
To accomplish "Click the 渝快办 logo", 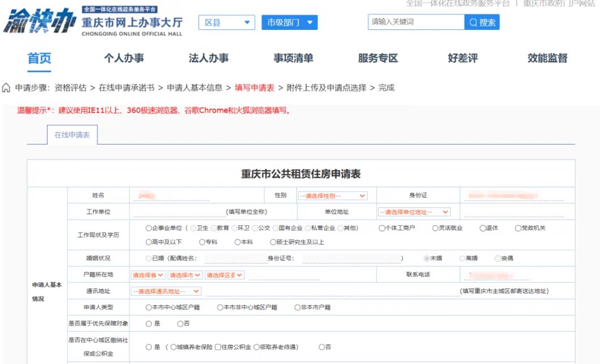I will [x=39, y=21].
